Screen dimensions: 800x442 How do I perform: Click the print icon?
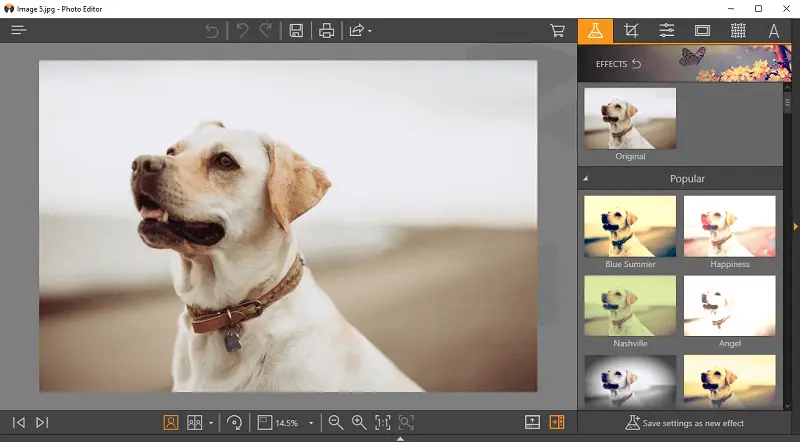[x=326, y=31]
